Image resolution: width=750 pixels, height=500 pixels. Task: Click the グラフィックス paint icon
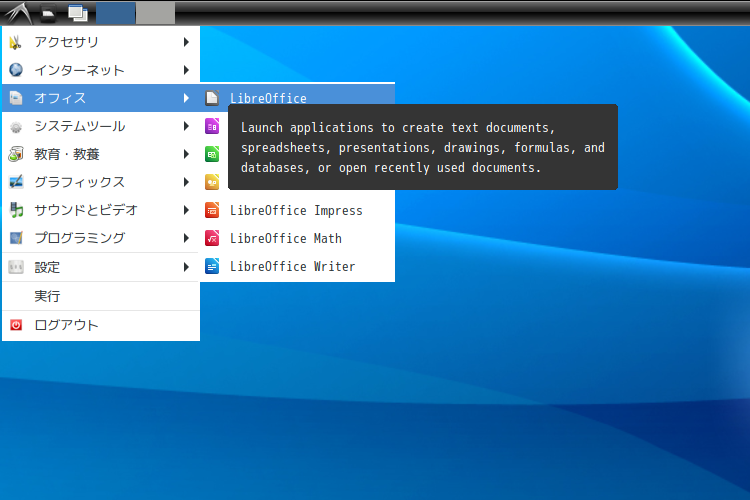pyautogui.click(x=16, y=182)
